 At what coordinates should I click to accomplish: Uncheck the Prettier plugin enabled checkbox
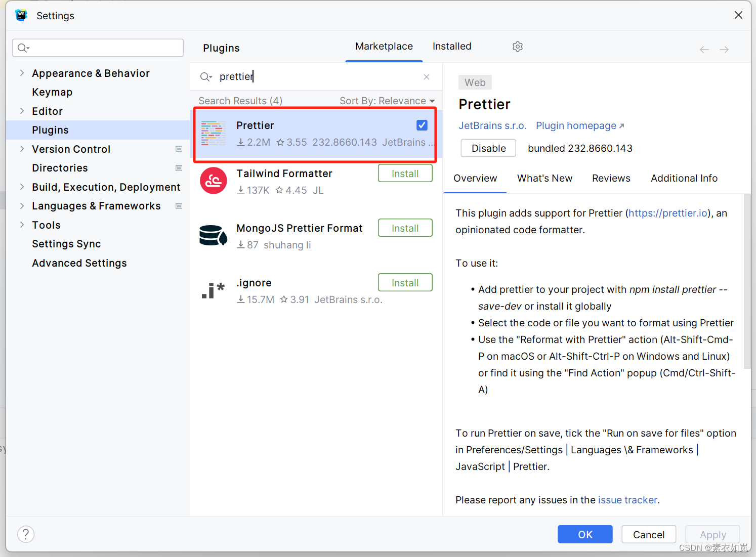(x=422, y=125)
